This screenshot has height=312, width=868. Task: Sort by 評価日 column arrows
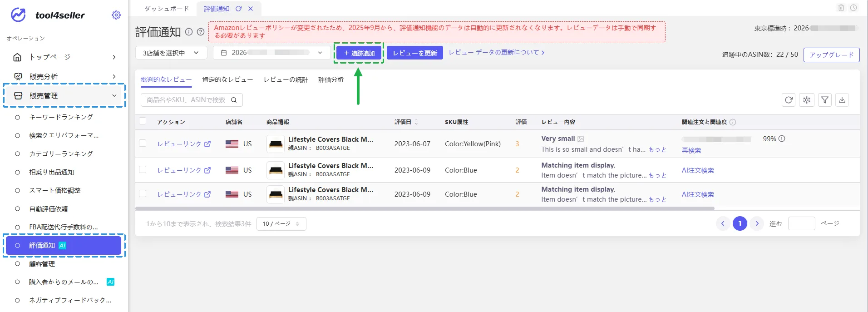pos(416,122)
